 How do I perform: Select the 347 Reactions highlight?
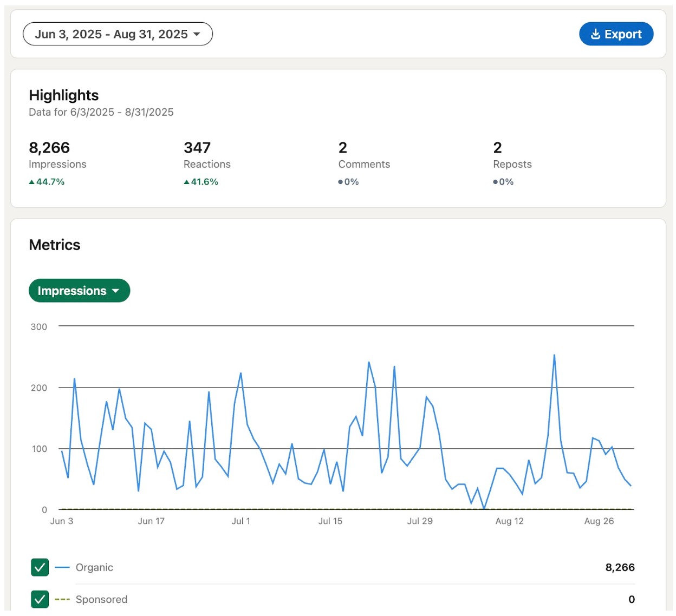197,148
